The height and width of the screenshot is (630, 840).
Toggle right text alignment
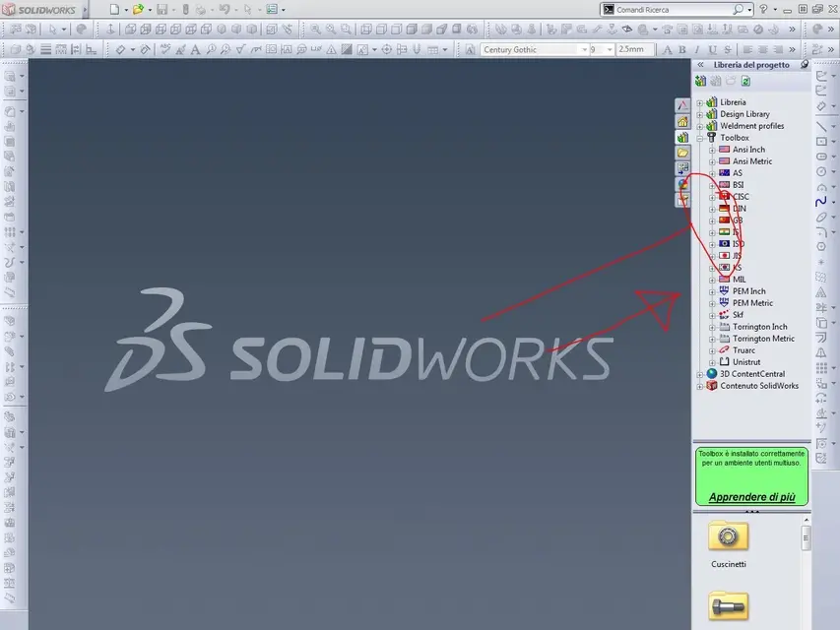pos(778,50)
